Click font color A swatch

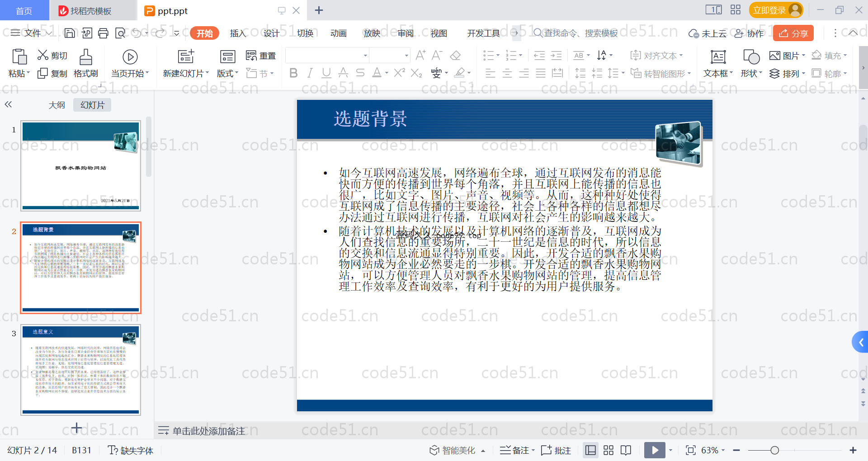pos(377,73)
